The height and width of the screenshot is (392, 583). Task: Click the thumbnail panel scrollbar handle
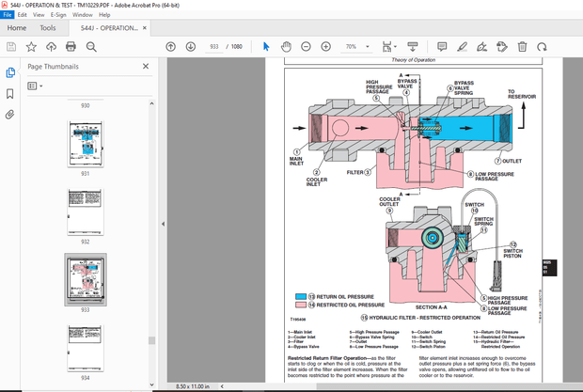click(151, 340)
